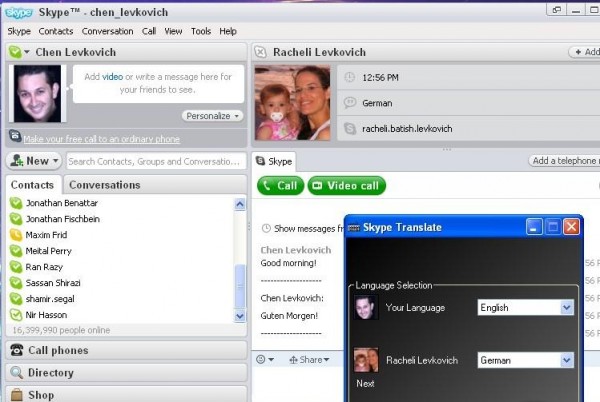Click Chen's avatar in Skype Translate

(x=366, y=307)
